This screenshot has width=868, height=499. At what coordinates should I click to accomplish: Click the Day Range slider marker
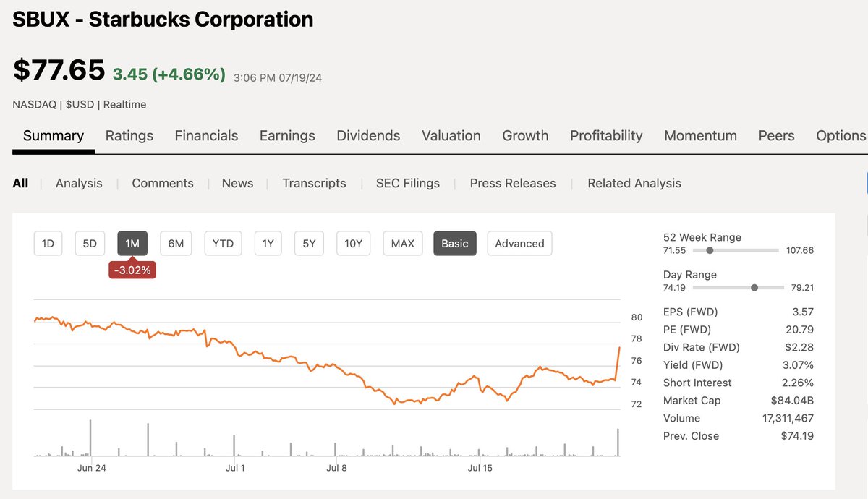754,287
